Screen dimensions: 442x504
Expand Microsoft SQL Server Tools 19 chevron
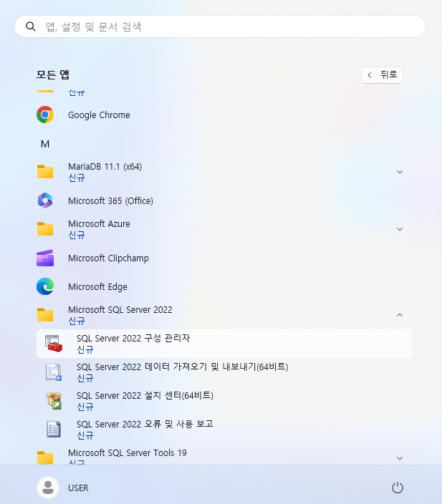(x=400, y=458)
